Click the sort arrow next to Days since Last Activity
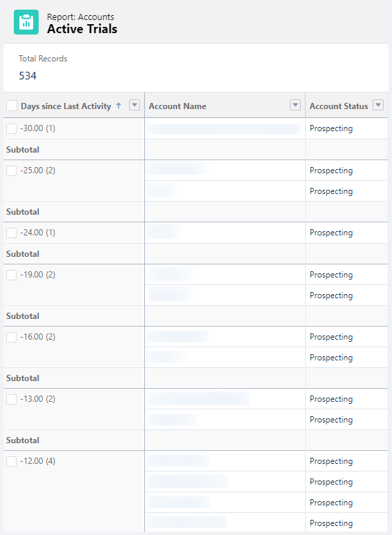Image resolution: width=392 pixels, height=535 pixels. [119, 106]
